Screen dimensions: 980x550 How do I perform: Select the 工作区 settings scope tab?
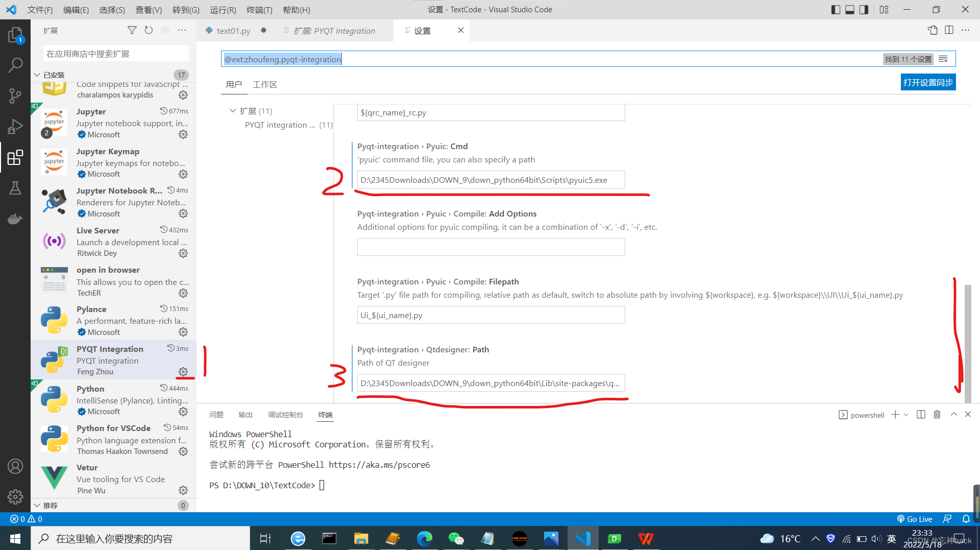pyautogui.click(x=265, y=84)
